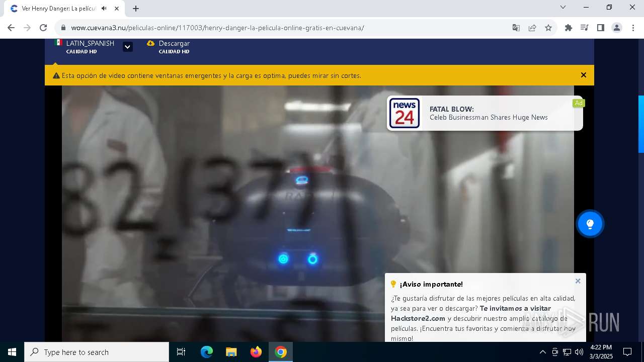Select the LATIN_SPANISH Calidad HD option
Image resolution: width=644 pixels, height=362 pixels.
(x=85, y=47)
